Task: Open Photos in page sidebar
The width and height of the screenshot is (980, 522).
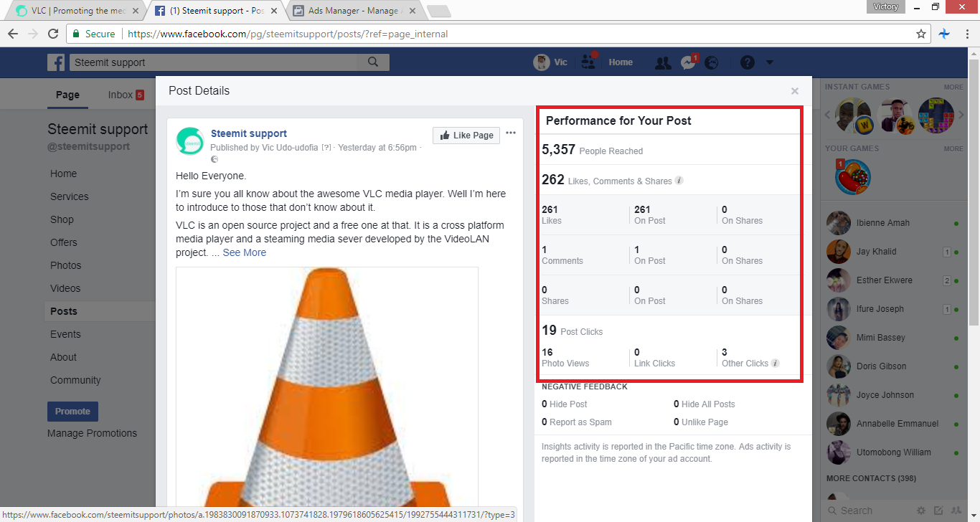Action: click(x=65, y=265)
